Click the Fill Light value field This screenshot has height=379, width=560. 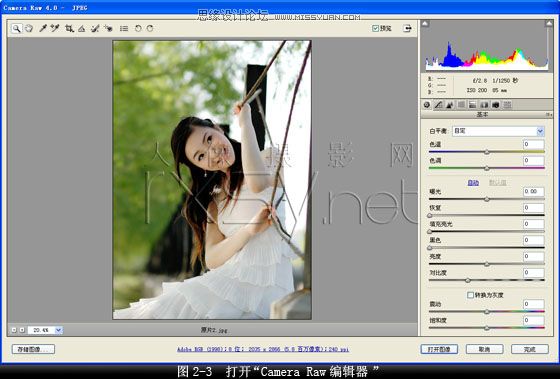534,224
